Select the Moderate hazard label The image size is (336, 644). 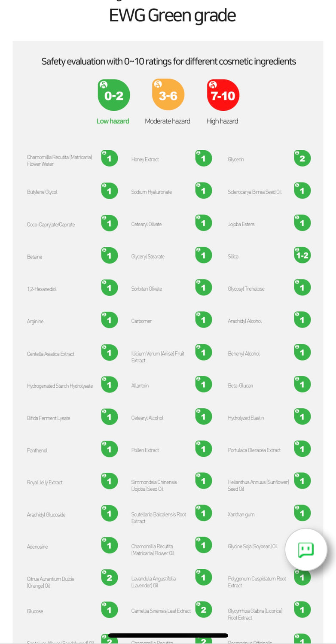168,121
